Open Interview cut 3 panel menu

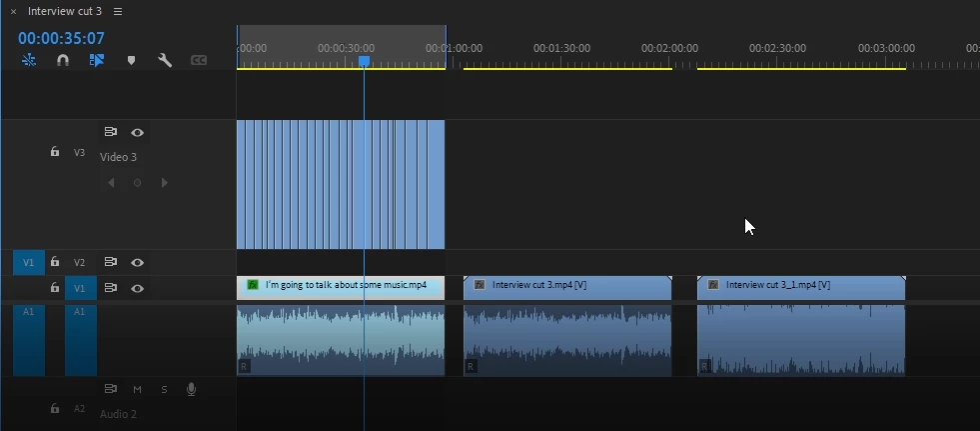(118, 11)
